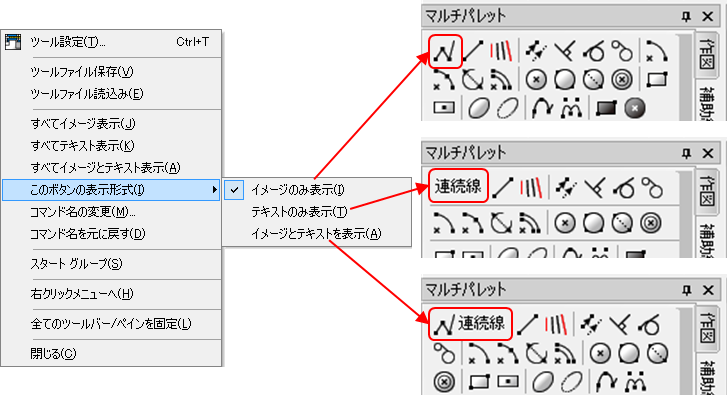
Task: Pick the spline curve tool in the top palette
Action: [x=542, y=108]
